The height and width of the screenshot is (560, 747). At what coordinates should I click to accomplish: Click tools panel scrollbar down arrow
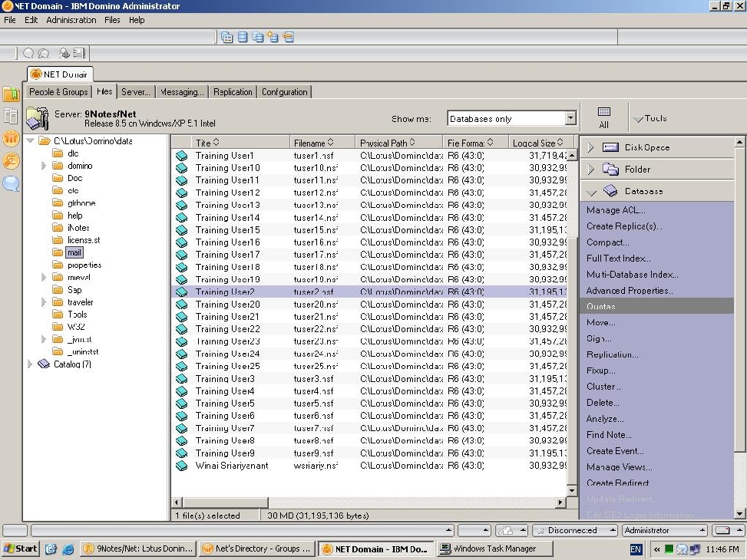739,514
